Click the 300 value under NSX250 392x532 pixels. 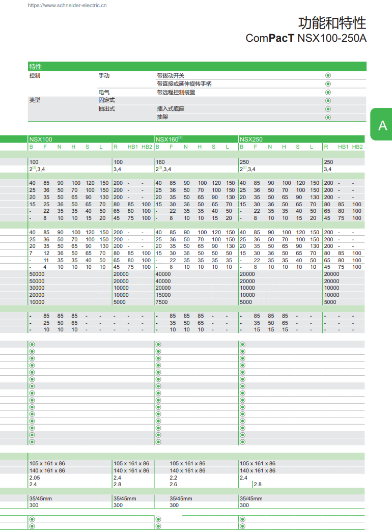(244, 505)
